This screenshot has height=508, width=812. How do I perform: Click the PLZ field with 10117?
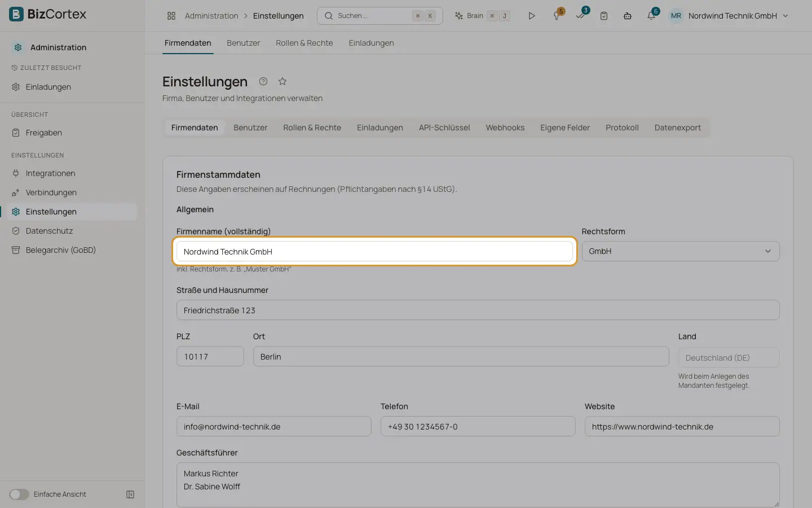(210, 356)
